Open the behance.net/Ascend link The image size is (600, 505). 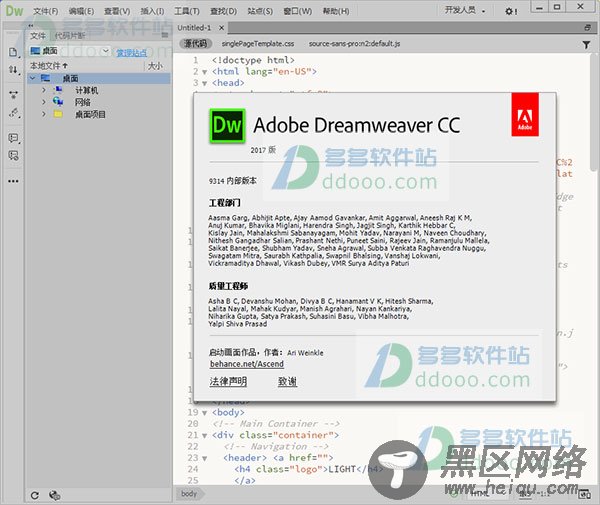click(x=247, y=364)
